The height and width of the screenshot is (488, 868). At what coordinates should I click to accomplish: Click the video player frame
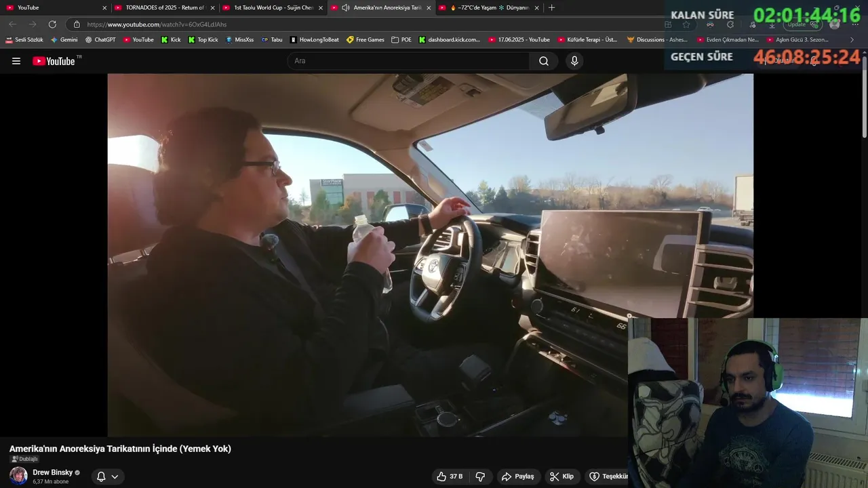(430, 255)
